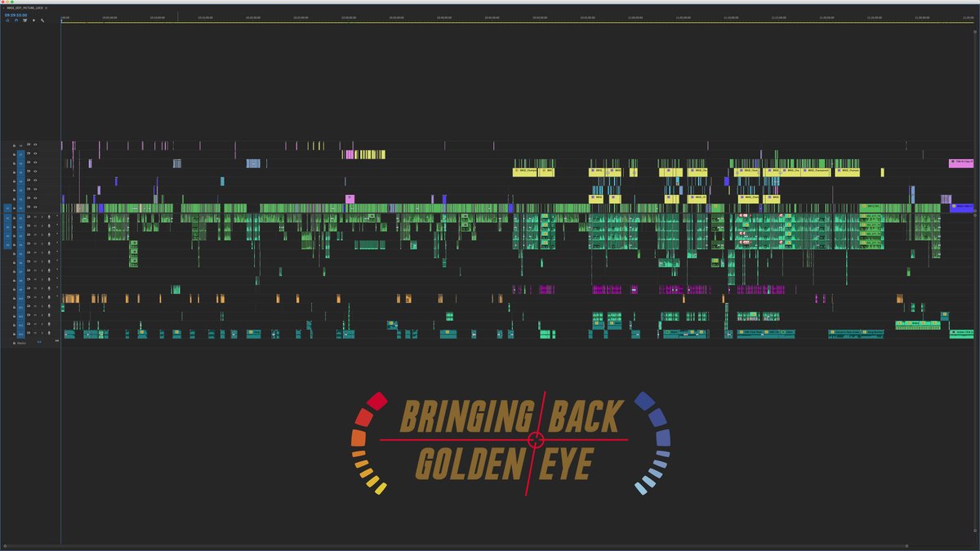This screenshot has height=551, width=980.
Task: Toggle track targeting for V5
Action: click(x=21, y=171)
